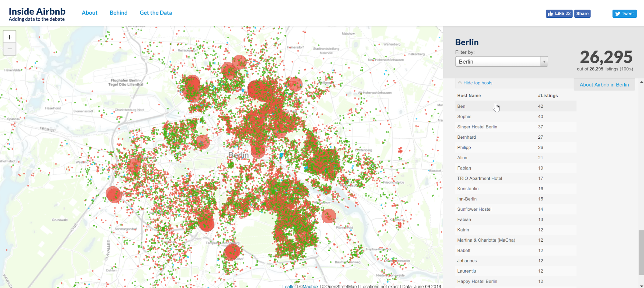Image resolution: width=644 pixels, height=288 pixels.
Task: Open the Mapbox attribution link
Action: click(310, 286)
